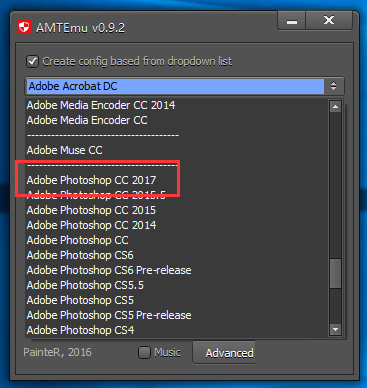367x388 pixels.
Task: Choose Adobe Media Encoder CC
Action: pos(87,120)
